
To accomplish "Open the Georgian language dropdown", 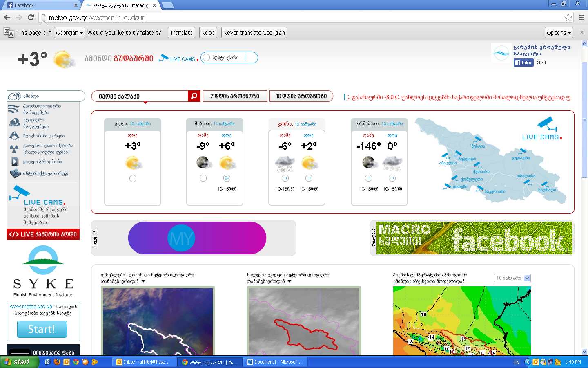I will tap(69, 33).
